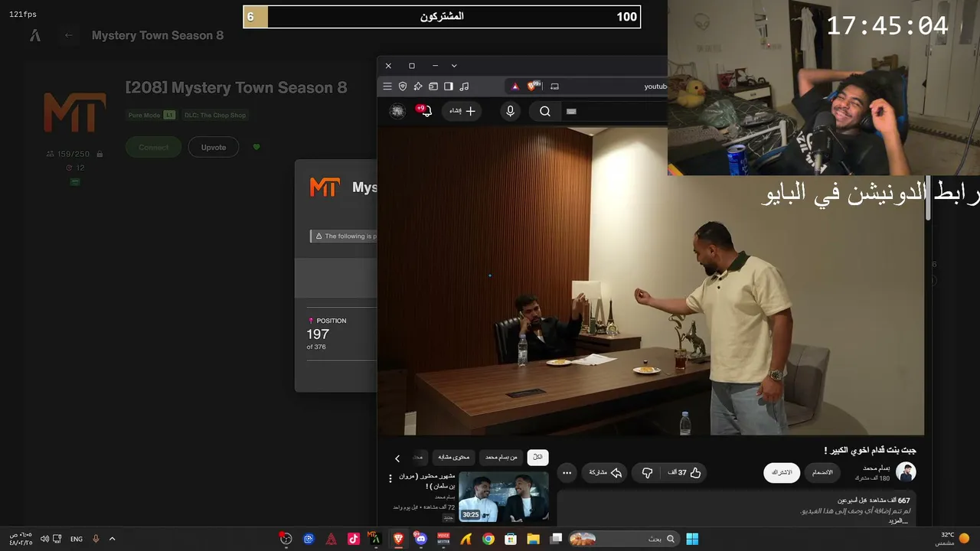980x551 pixels.
Task: Open File Explorer from the taskbar
Action: (533, 539)
